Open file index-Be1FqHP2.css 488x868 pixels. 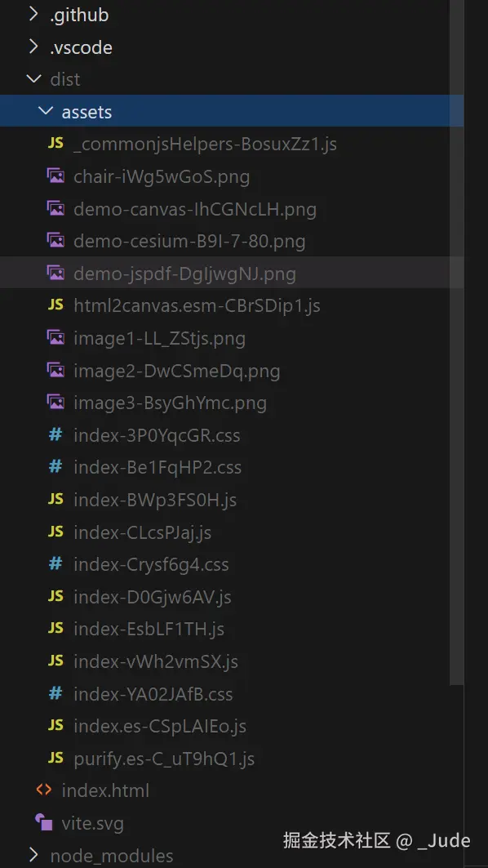coord(157,467)
